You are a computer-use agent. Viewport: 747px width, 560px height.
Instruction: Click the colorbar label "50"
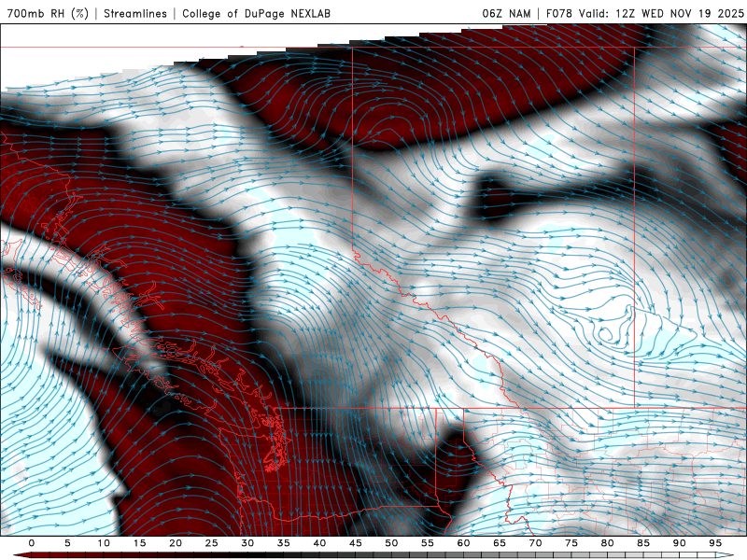pos(391,543)
